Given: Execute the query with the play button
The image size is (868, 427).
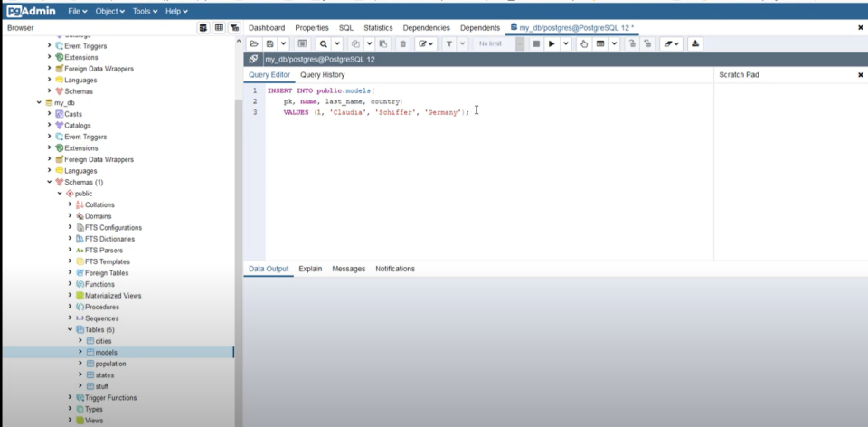Looking at the screenshot, I should point(552,43).
